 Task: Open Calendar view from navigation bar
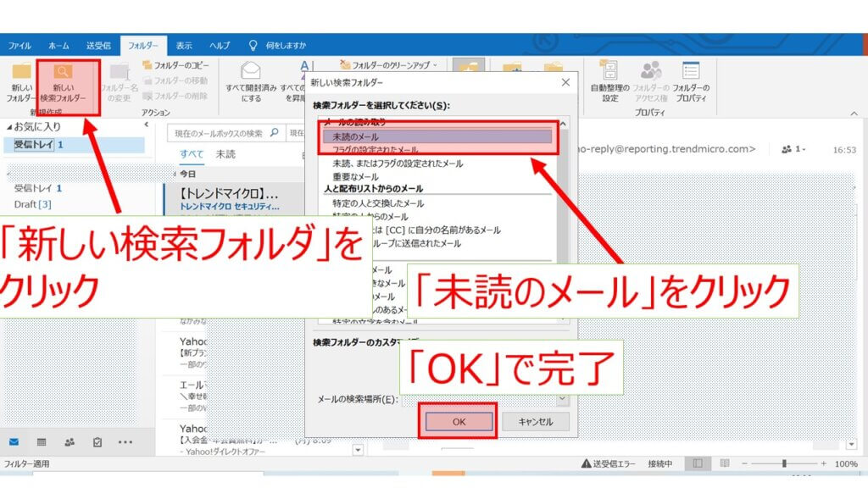pos(42,441)
